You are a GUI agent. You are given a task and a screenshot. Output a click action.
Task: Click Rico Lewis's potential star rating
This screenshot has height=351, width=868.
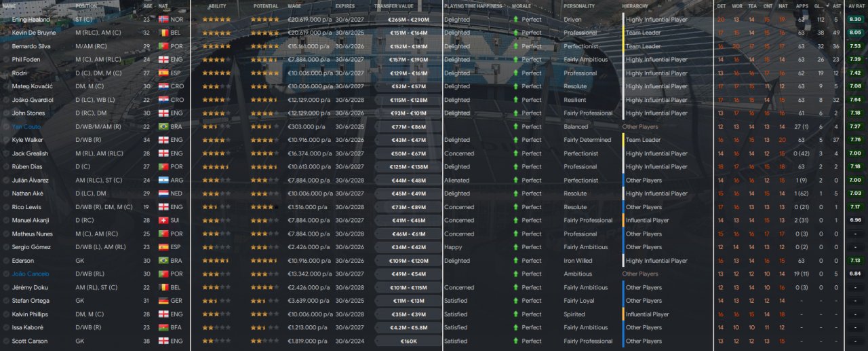pyautogui.click(x=264, y=207)
